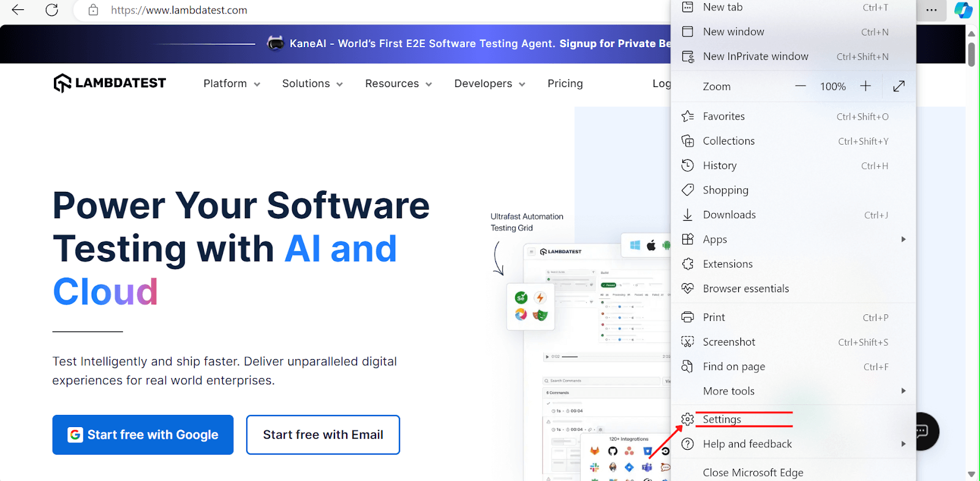The width and height of the screenshot is (980, 481).
Task: Click the Shopping tag icon
Action: click(688, 190)
